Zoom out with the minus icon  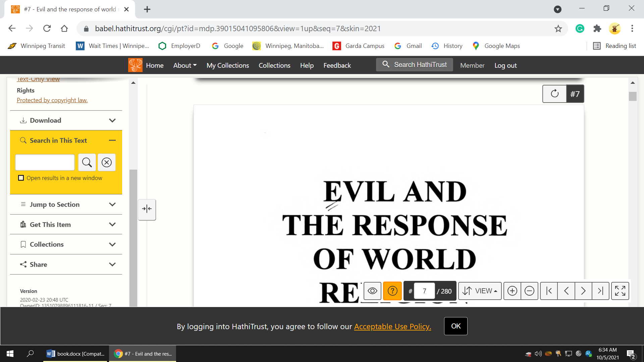pyautogui.click(x=529, y=291)
